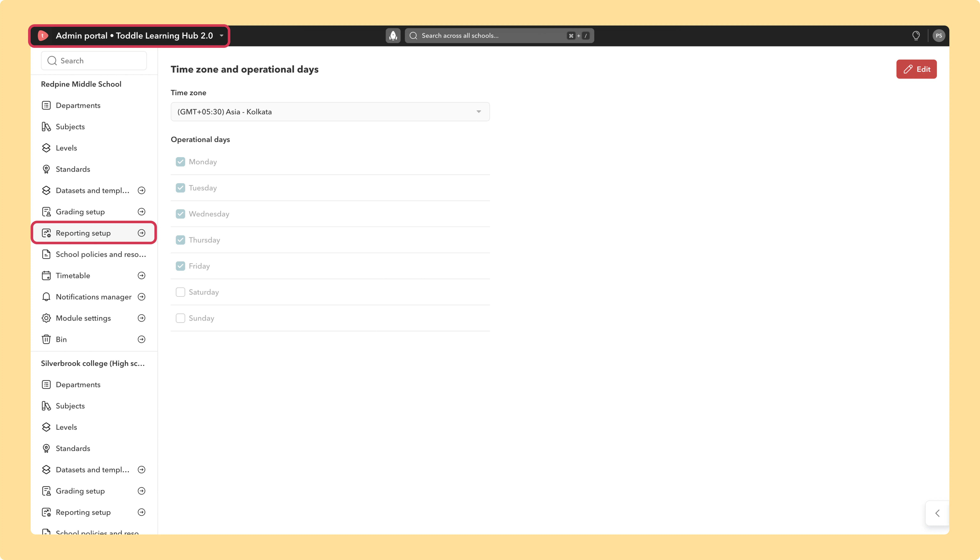The image size is (980, 560).
Task: Toggle the Friday checkbox
Action: pos(180,266)
